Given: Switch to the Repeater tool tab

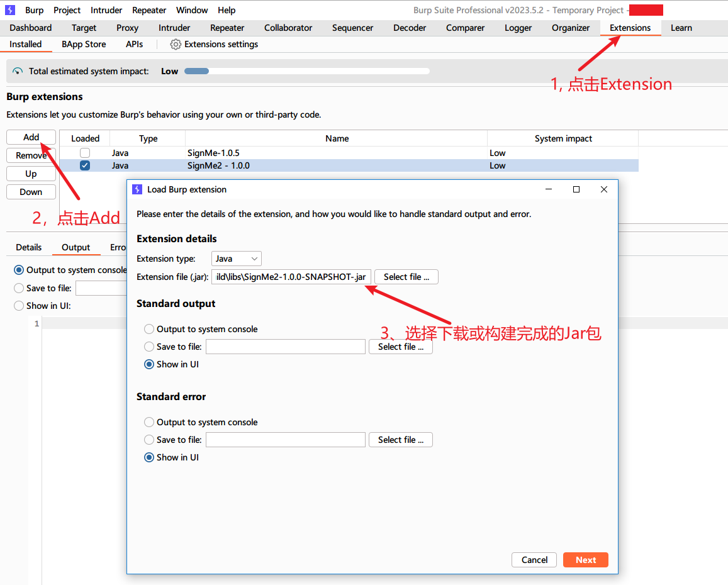Looking at the screenshot, I should [227, 28].
